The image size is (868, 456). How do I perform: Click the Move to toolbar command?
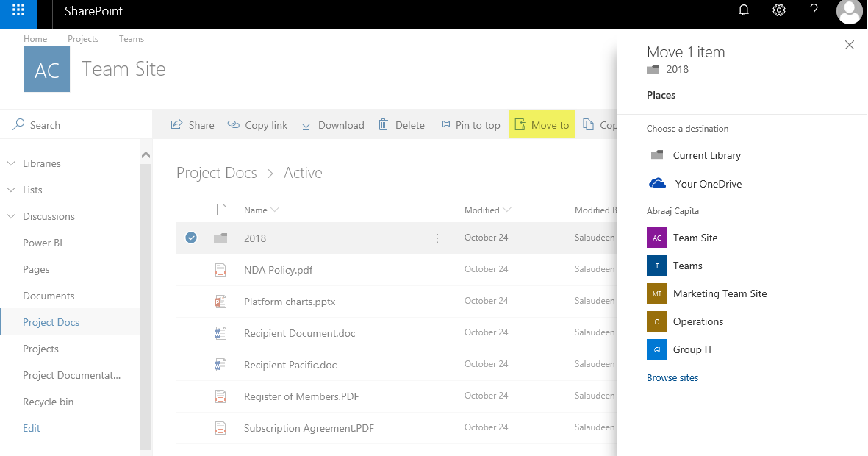(x=542, y=124)
